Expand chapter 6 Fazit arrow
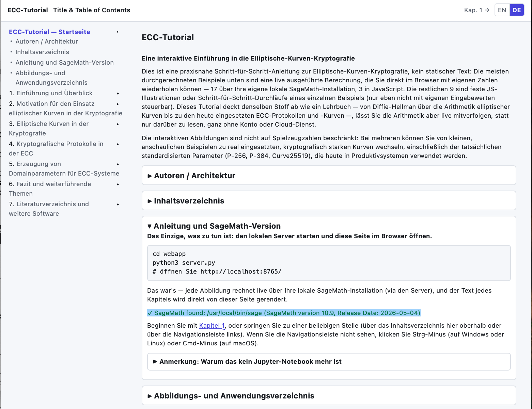Image resolution: width=532 pixels, height=409 pixels. 118,184
